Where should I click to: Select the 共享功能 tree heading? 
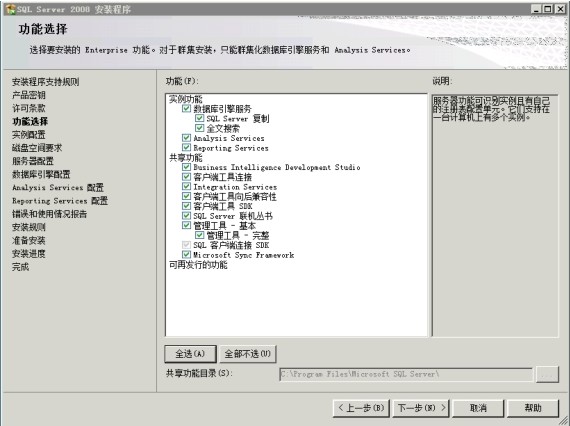[x=185, y=157]
